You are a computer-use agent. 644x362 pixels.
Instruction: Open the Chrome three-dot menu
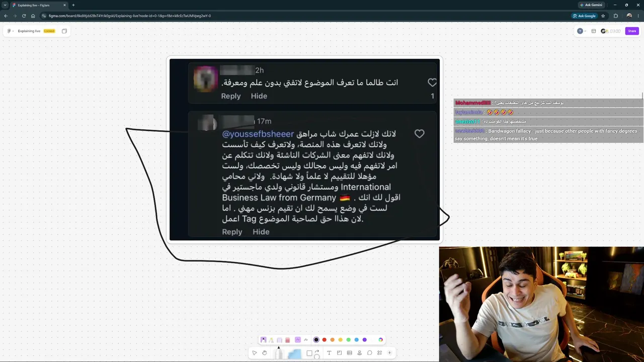click(638, 16)
